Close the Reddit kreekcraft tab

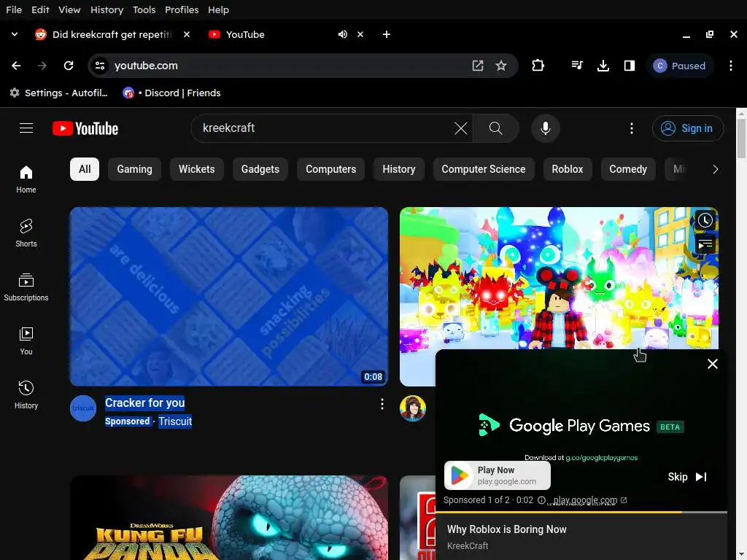click(x=187, y=34)
